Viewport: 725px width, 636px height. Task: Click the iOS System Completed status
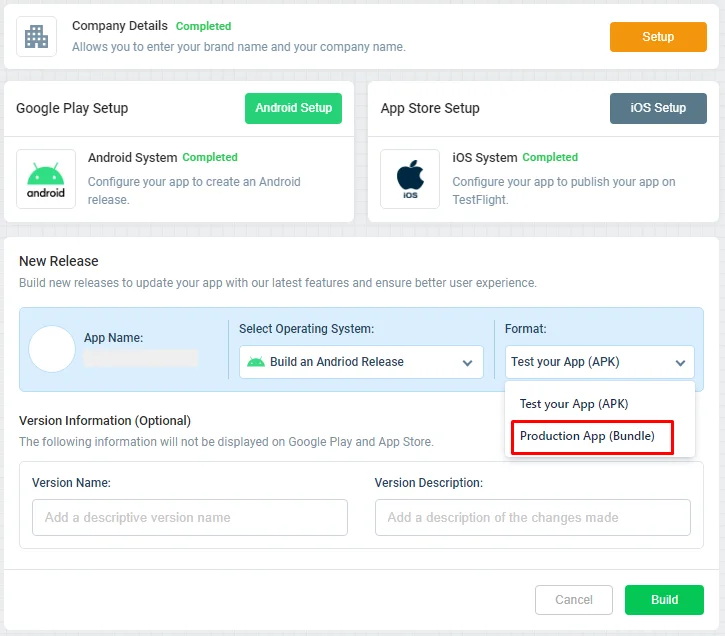click(x=550, y=157)
